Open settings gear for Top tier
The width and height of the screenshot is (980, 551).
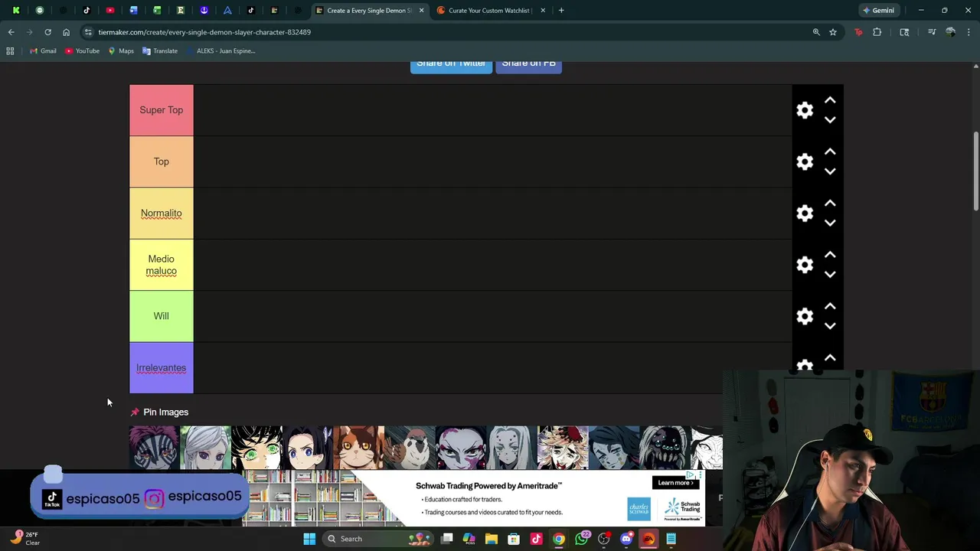click(x=805, y=161)
